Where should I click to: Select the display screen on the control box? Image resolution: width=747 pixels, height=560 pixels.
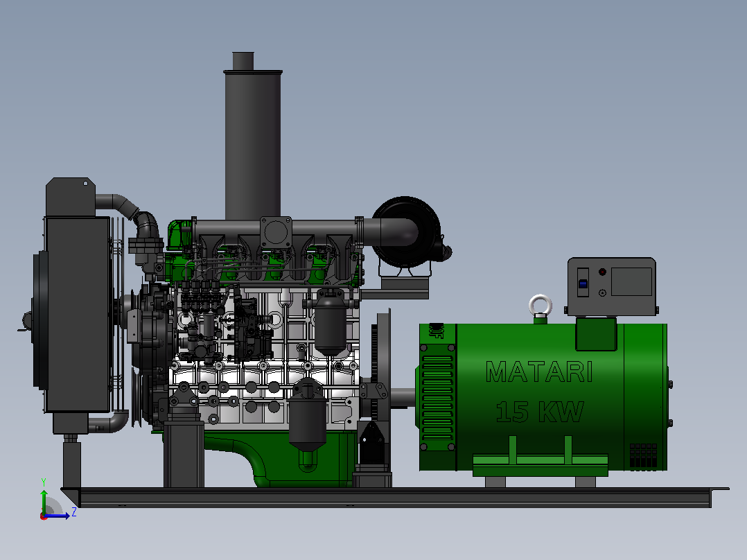click(x=632, y=281)
